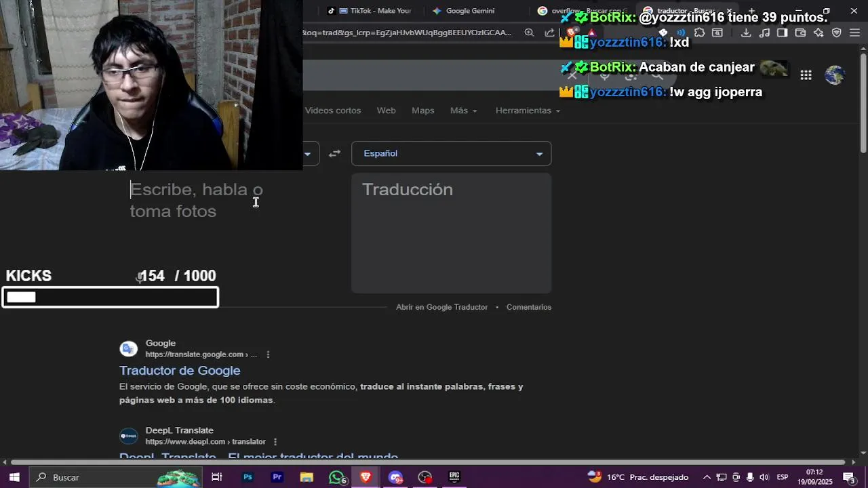Open Premiere Pro from the taskbar

pyautogui.click(x=277, y=477)
